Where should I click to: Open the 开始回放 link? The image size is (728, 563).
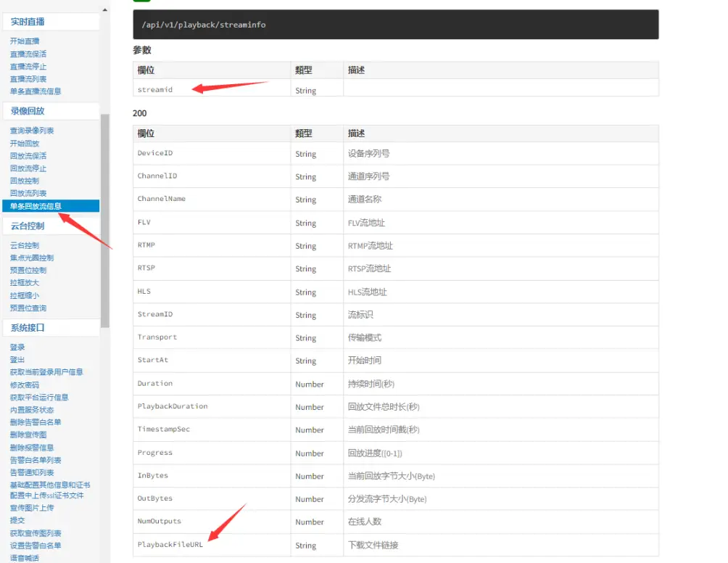pyautogui.click(x=25, y=143)
